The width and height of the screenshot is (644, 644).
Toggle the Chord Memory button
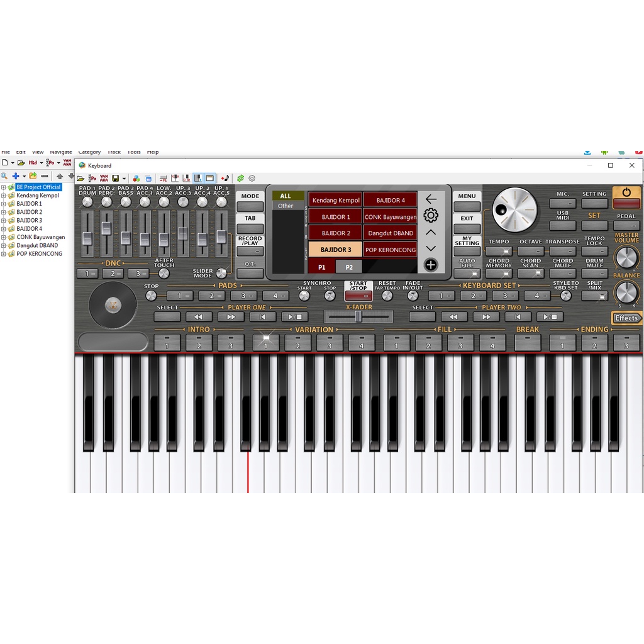point(499,274)
